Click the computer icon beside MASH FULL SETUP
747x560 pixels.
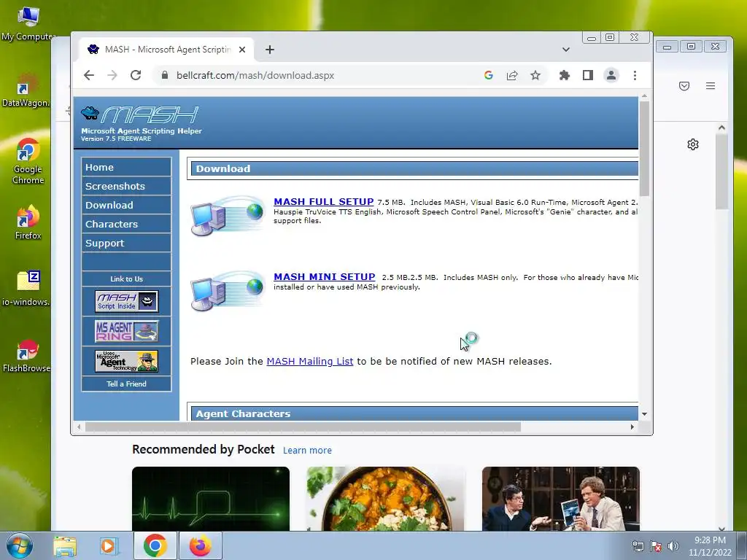228,216
